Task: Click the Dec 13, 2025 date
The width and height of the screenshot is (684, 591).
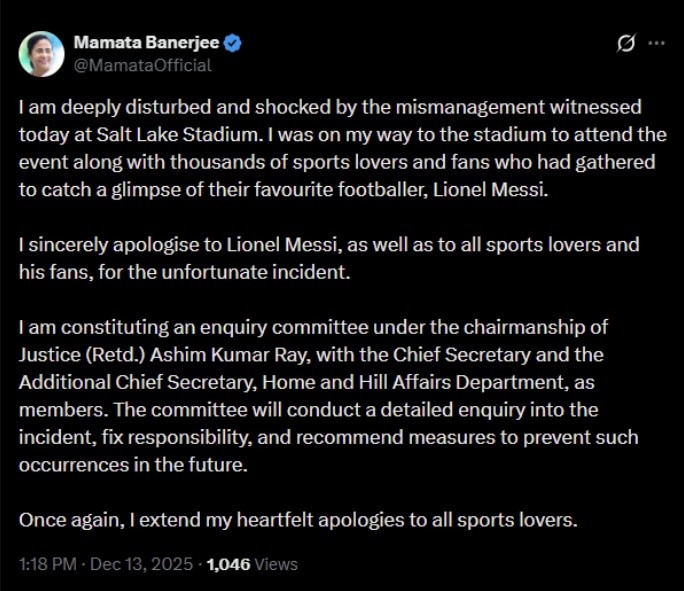Action: [143, 564]
